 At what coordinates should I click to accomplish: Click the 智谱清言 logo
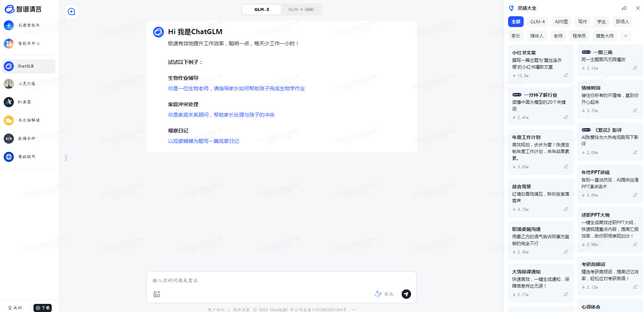(23, 9)
